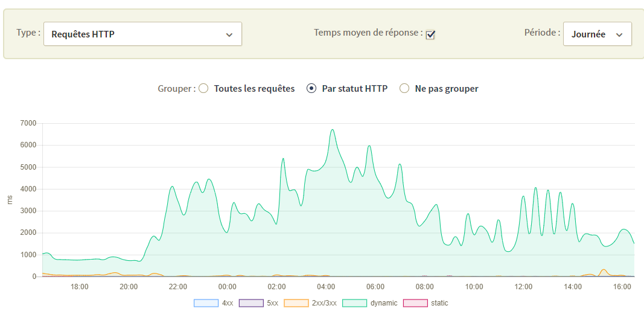644x317 pixels.
Task: Click the chevron arrow beside Journée
Action: coord(619,35)
